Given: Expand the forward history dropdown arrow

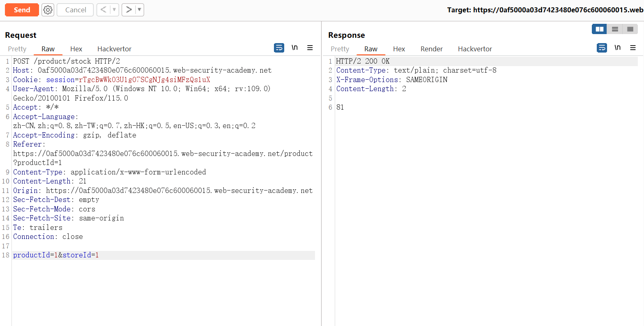Looking at the screenshot, I should 140,10.
